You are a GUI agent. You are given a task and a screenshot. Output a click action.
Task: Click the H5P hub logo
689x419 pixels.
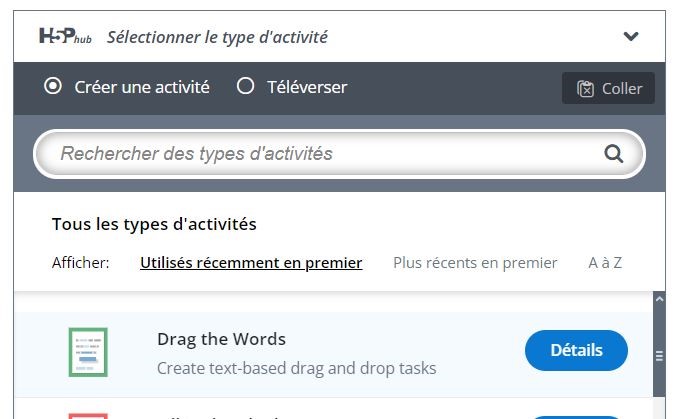point(67,37)
